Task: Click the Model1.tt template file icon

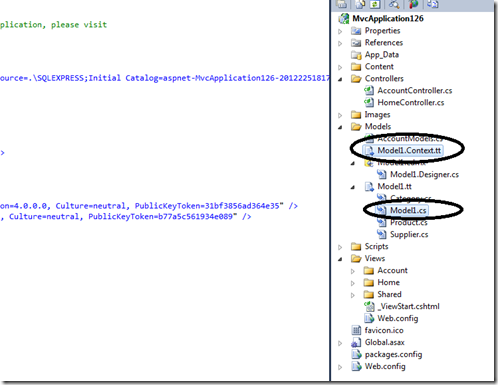Action: [369, 187]
